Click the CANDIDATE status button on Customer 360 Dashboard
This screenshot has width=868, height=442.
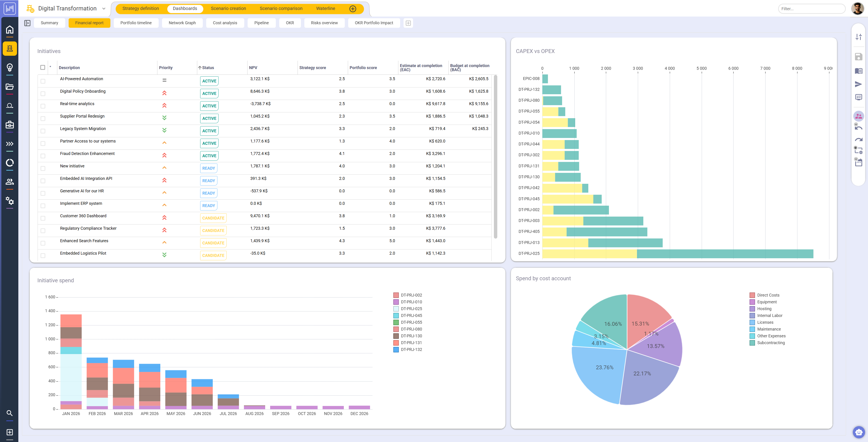[x=213, y=218]
